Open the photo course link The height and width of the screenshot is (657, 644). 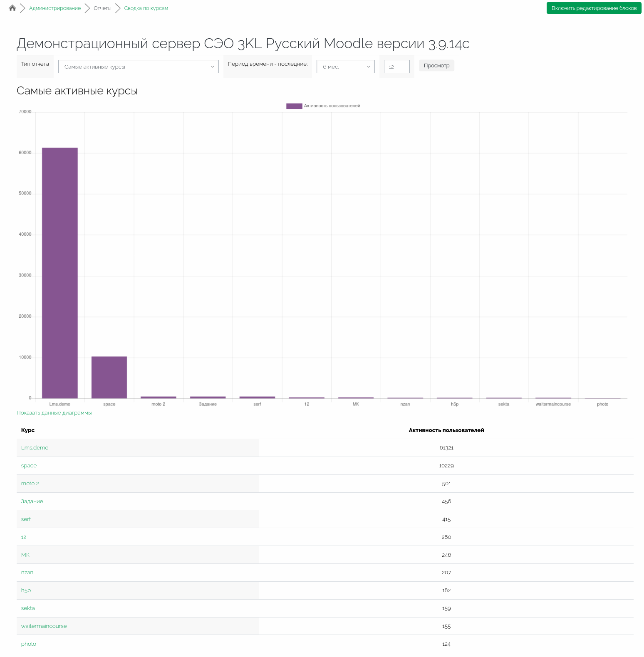pos(28,644)
